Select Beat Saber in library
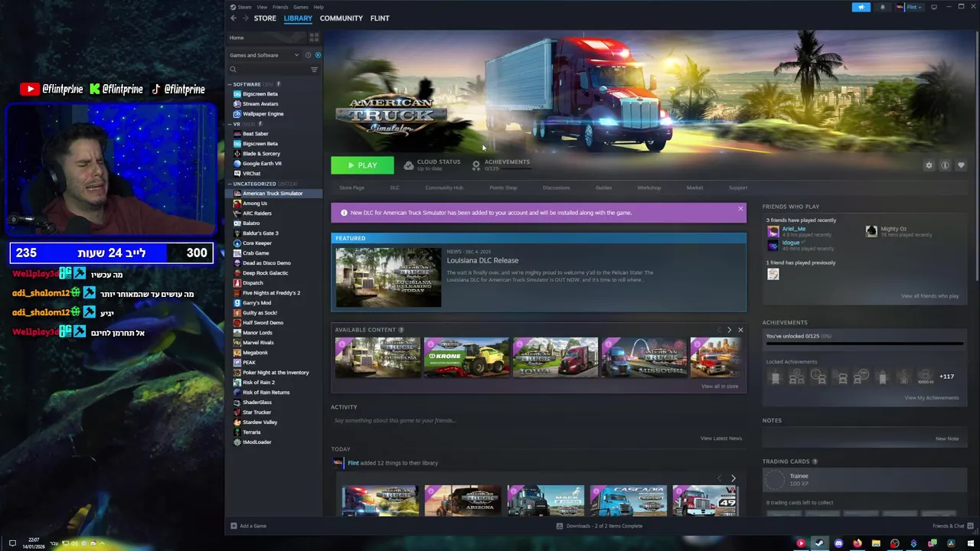Image resolution: width=980 pixels, height=551 pixels. tap(255, 133)
